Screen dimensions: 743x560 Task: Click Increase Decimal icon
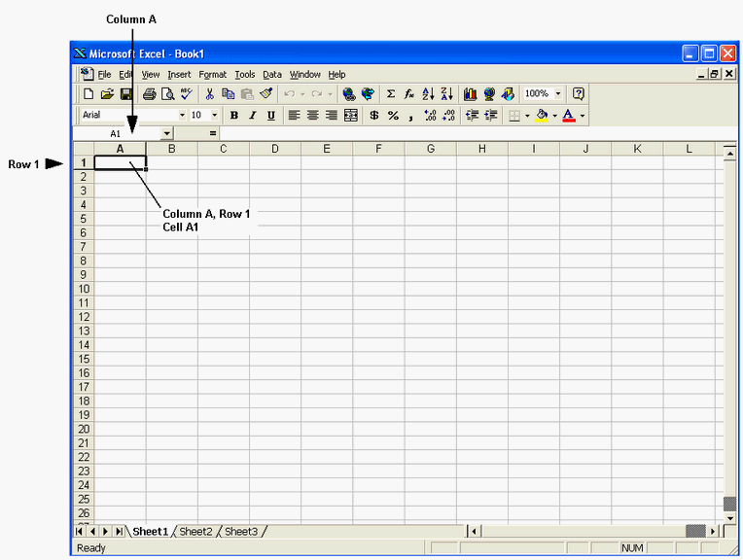[430, 115]
